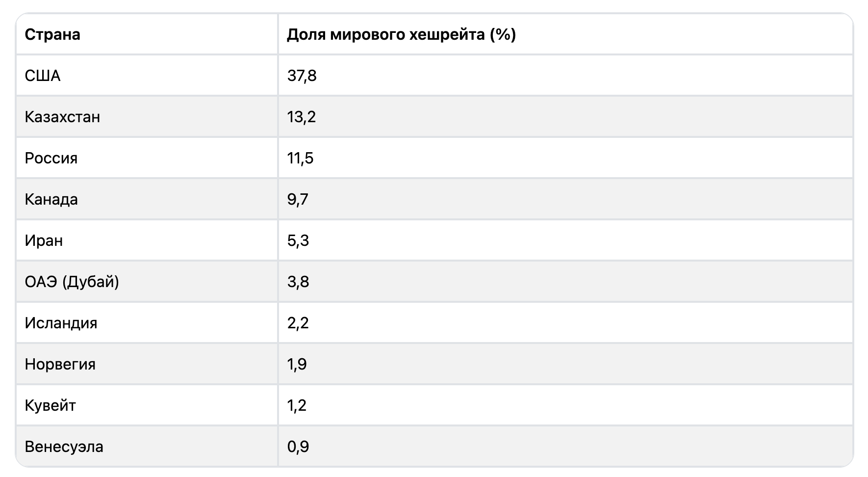Click the 'Доля мирового хешрейта (%)' header
Image resolution: width=868 pixels, height=477 pixels.
[401, 34]
